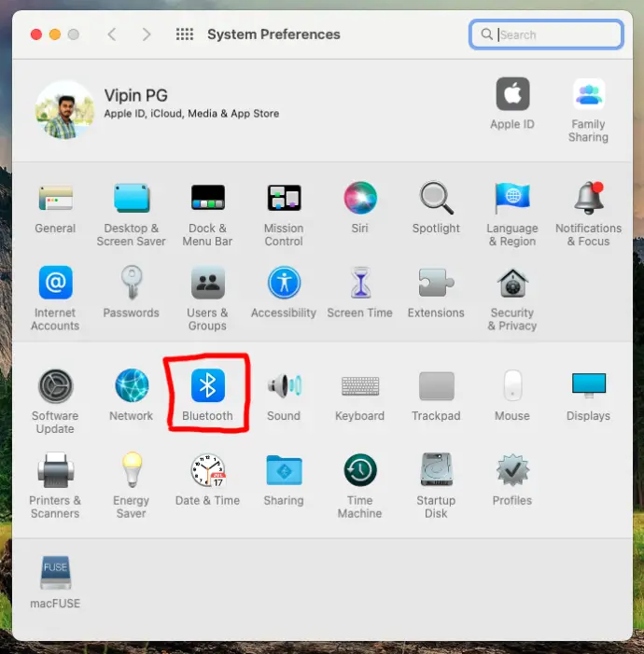Go forward with the right chevron
Image resolution: width=644 pixels, height=654 pixels.
pos(147,35)
